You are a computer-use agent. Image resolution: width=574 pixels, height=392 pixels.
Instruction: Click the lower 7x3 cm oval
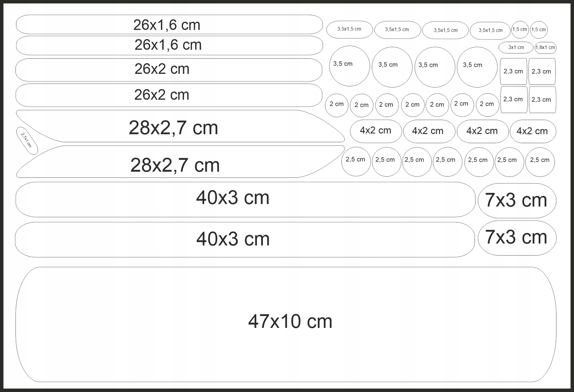click(517, 238)
